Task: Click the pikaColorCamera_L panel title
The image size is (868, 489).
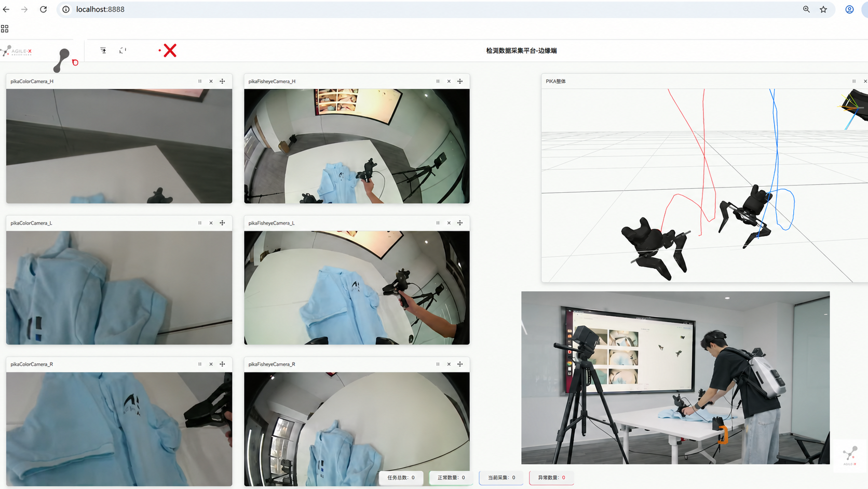Action: point(31,223)
